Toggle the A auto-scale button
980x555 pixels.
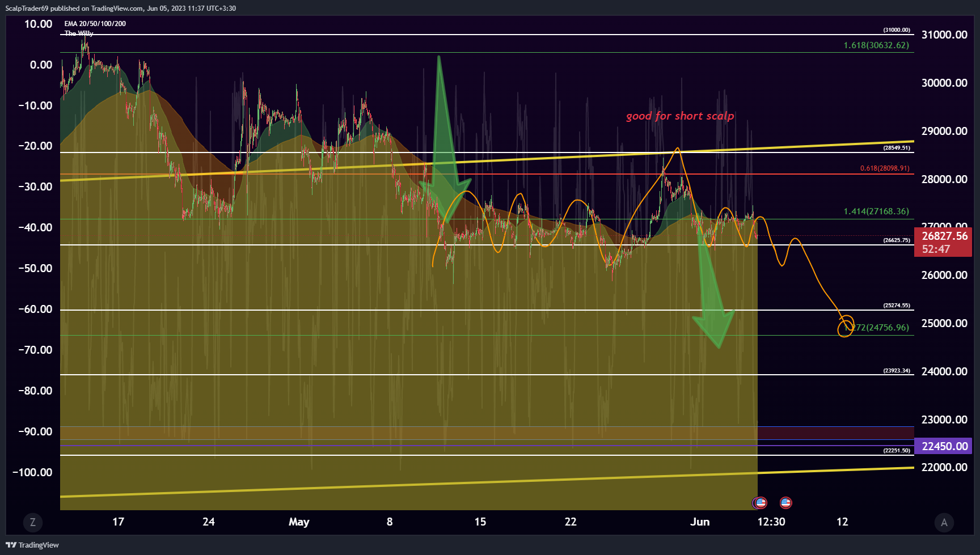(944, 522)
